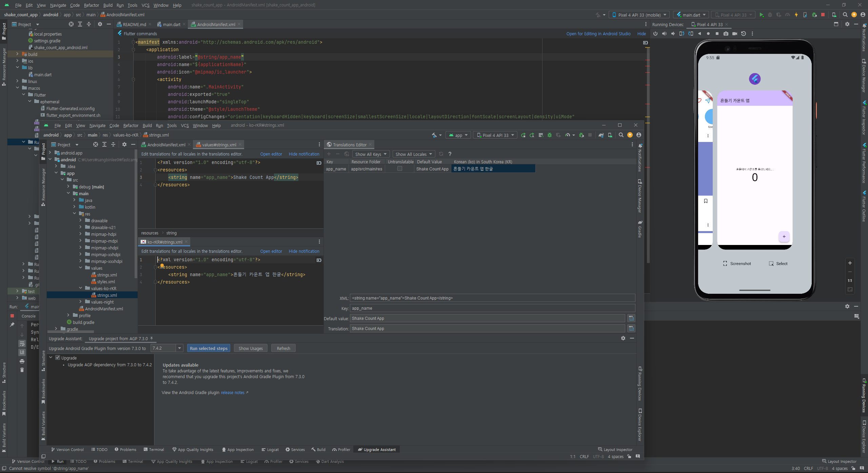Select Korean translation cell for app_name
The height and width of the screenshot is (473, 868).
[493, 169]
